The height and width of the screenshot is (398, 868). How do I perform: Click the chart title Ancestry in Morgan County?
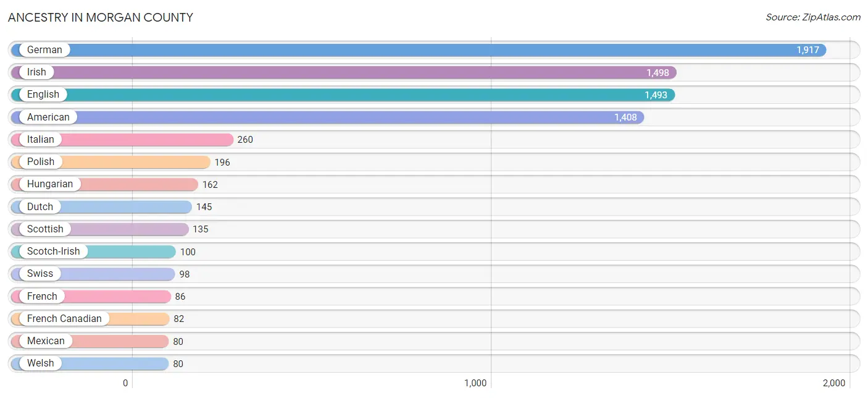pyautogui.click(x=101, y=17)
